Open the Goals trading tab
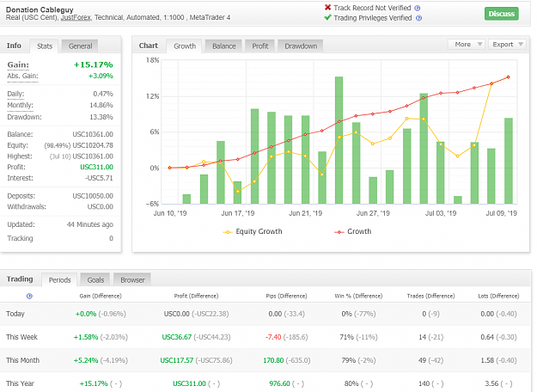The width and height of the screenshot is (537, 392). point(95,280)
